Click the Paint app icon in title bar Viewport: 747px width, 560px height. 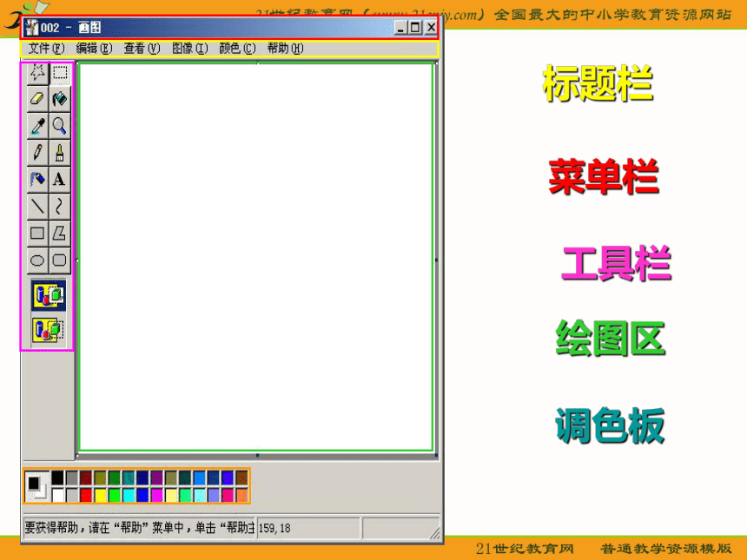coord(31,28)
